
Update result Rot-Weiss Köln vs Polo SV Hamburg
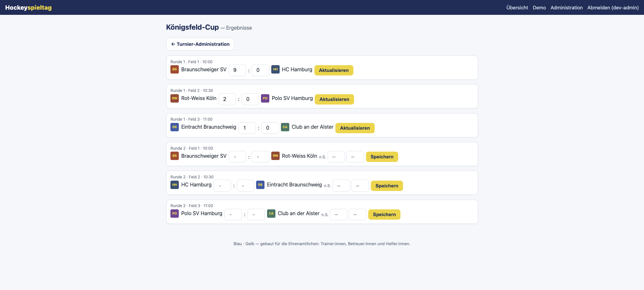pos(334,99)
